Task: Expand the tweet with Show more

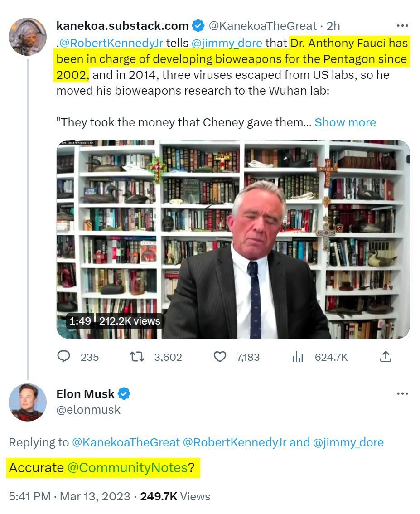Action: [x=345, y=122]
